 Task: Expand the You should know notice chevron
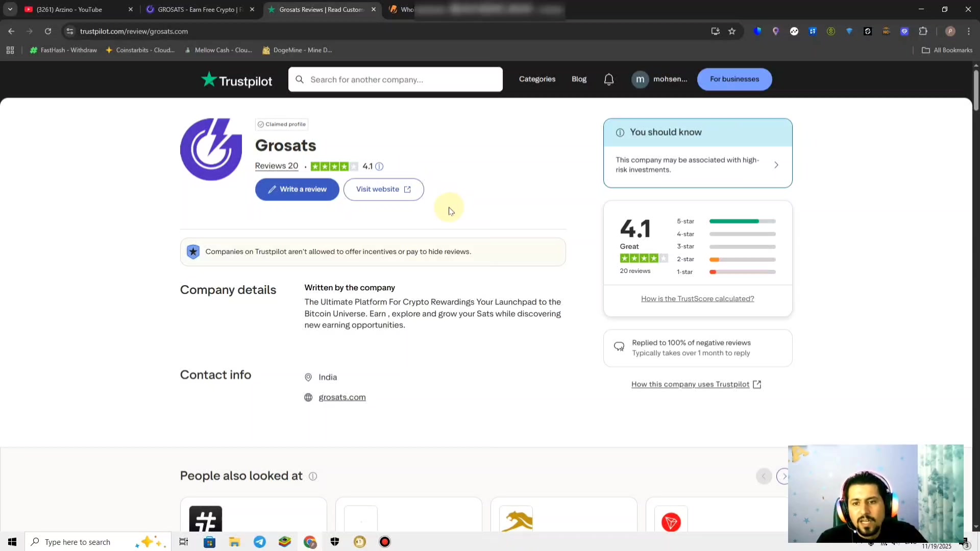pos(776,165)
